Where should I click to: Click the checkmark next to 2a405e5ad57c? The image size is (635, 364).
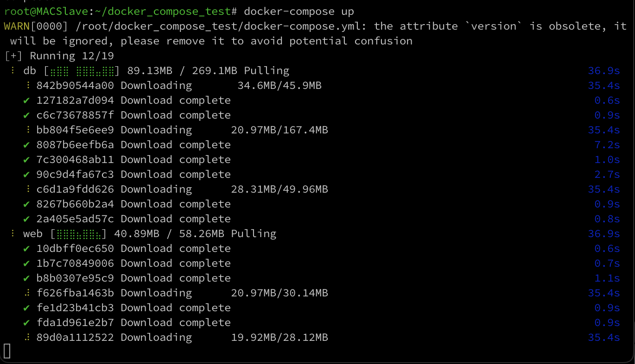(27, 219)
